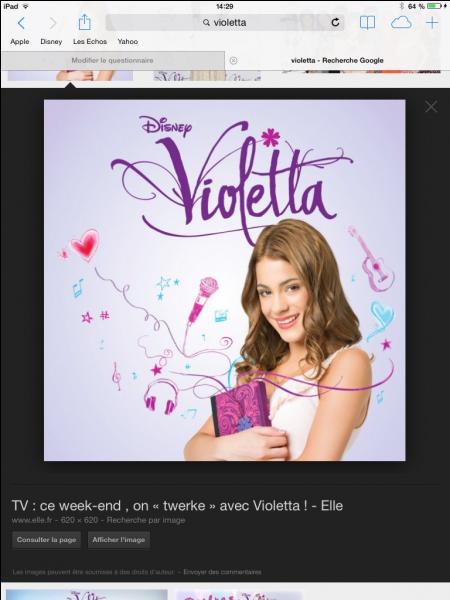Open the Les Echos bookmark
Screen dimensions: 450x600
click(x=90, y=41)
